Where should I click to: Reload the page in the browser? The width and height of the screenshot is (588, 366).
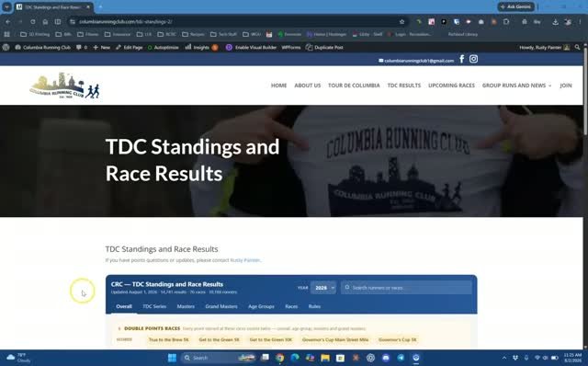(x=33, y=22)
